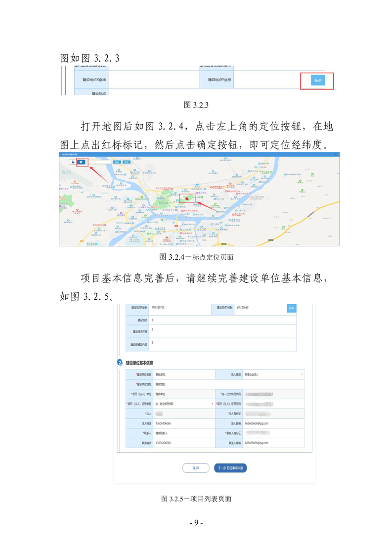
Task: Click the 法人 name field
Action: tap(184, 414)
